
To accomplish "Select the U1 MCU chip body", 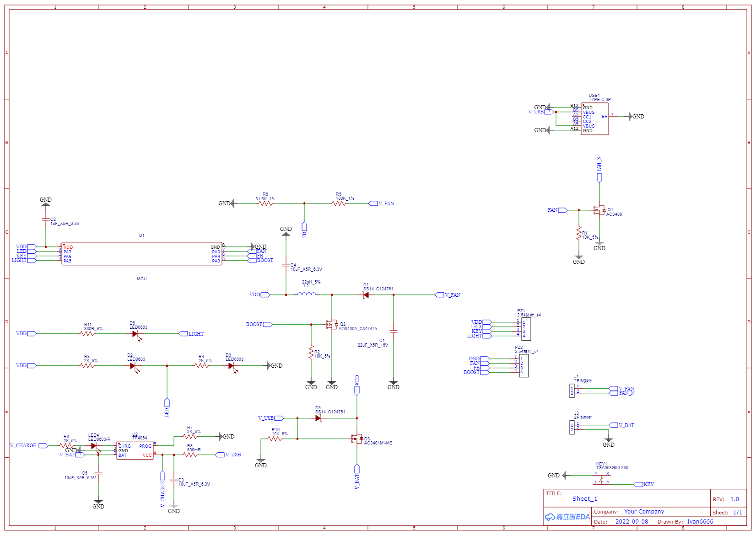I will coord(142,254).
